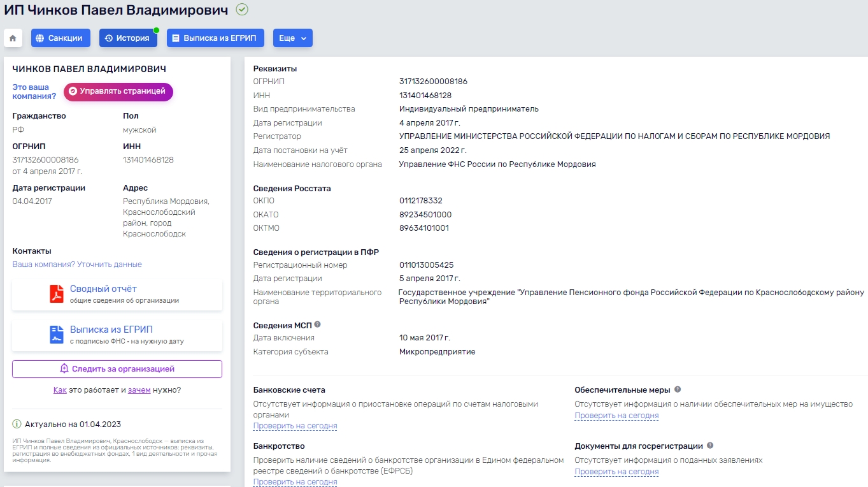Screen dimensions: 868x487
Task: Open the История section
Action: click(x=128, y=38)
